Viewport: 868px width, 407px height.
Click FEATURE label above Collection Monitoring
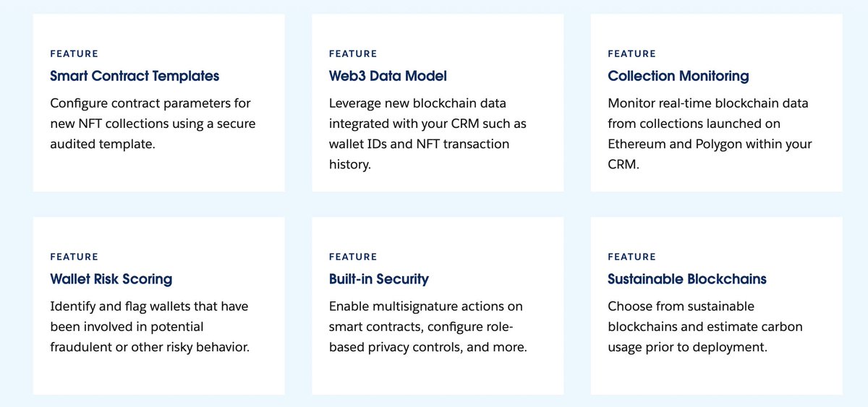632,53
